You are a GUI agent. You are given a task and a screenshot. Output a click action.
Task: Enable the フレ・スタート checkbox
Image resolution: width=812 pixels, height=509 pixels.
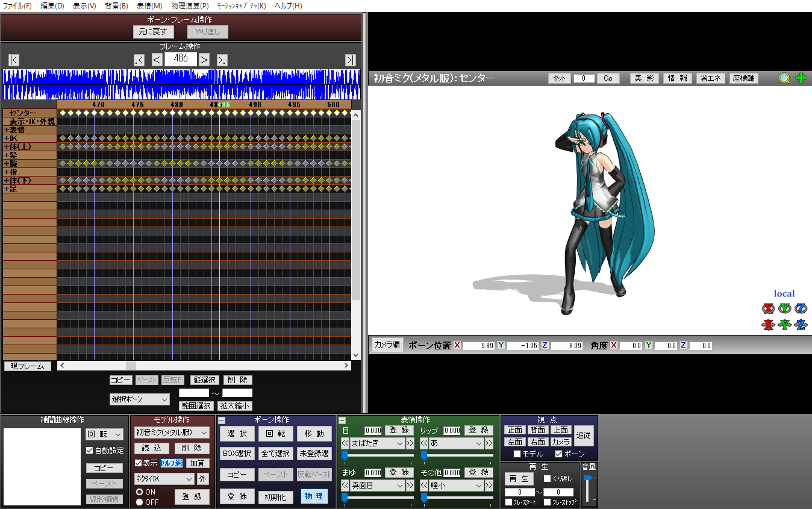tap(509, 502)
